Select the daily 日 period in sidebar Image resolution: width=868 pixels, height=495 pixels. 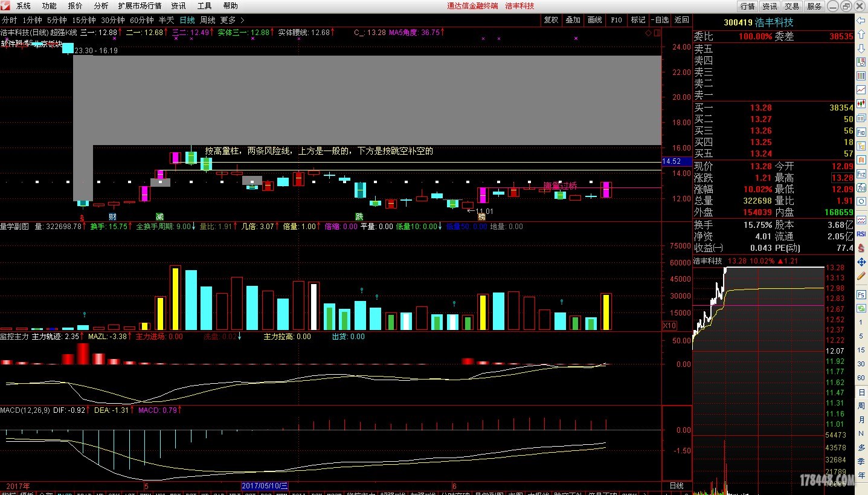coord(861,392)
